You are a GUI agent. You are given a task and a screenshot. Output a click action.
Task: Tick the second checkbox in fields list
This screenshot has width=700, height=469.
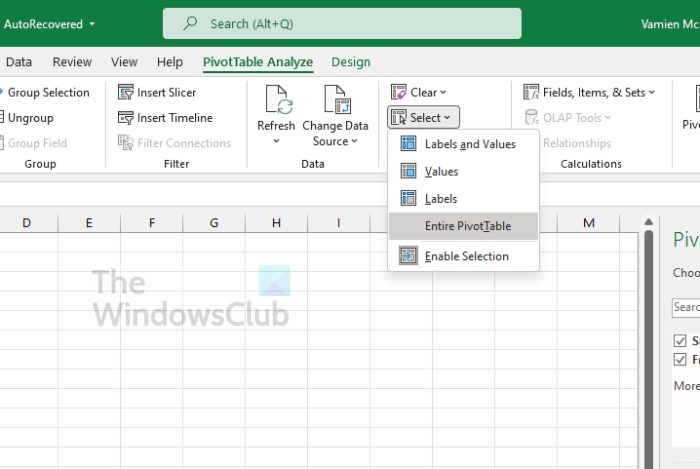(x=680, y=359)
